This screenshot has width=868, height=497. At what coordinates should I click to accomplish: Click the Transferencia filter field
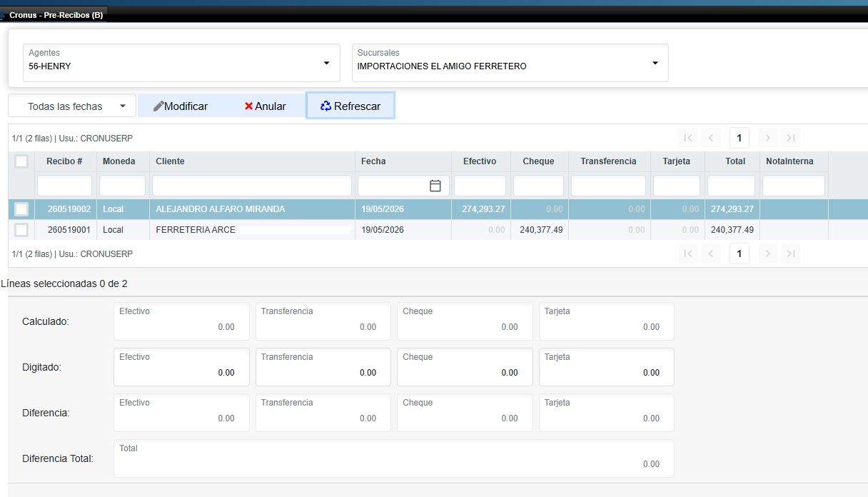click(x=609, y=186)
